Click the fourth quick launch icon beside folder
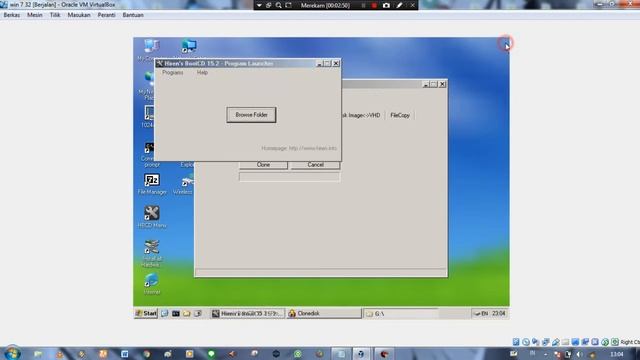 click(198, 313)
